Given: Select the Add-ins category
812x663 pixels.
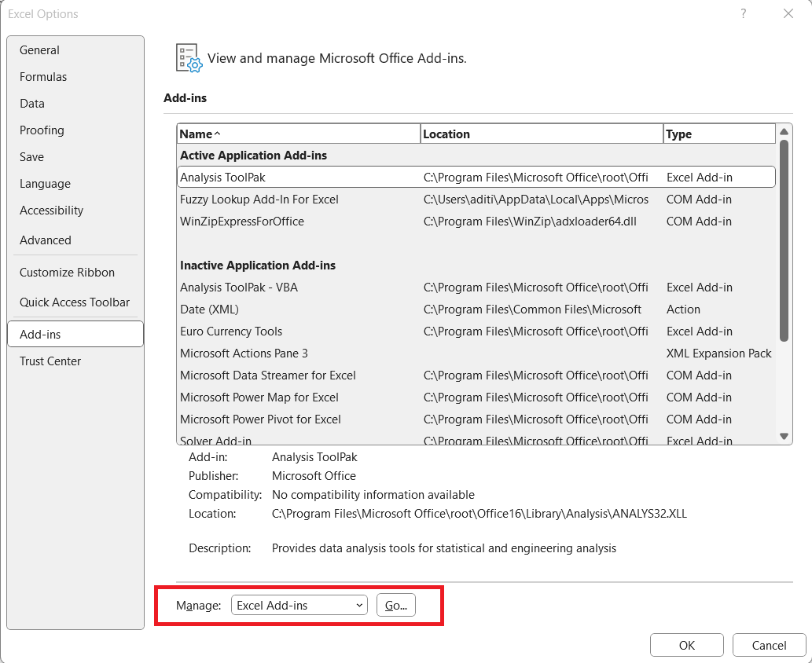Looking at the screenshot, I should (75, 335).
